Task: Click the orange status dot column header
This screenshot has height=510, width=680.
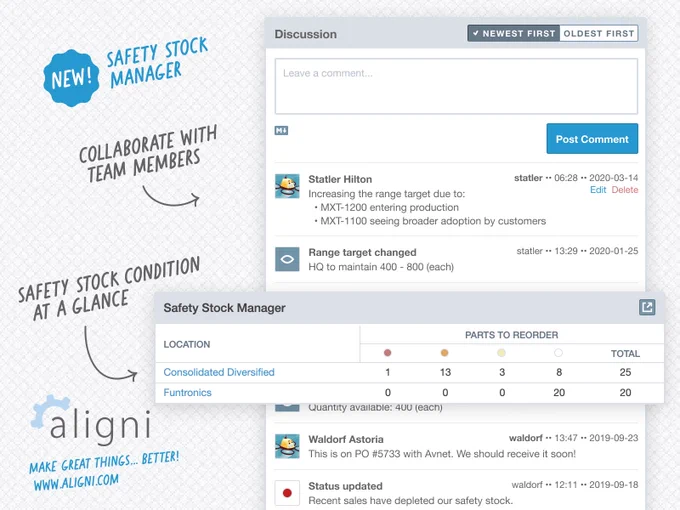Action: click(x=445, y=353)
